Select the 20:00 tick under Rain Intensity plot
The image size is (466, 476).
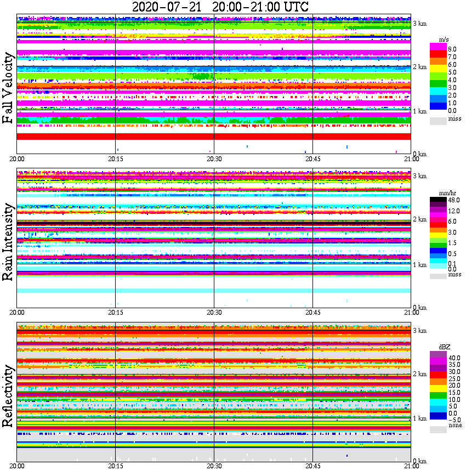[17, 313]
